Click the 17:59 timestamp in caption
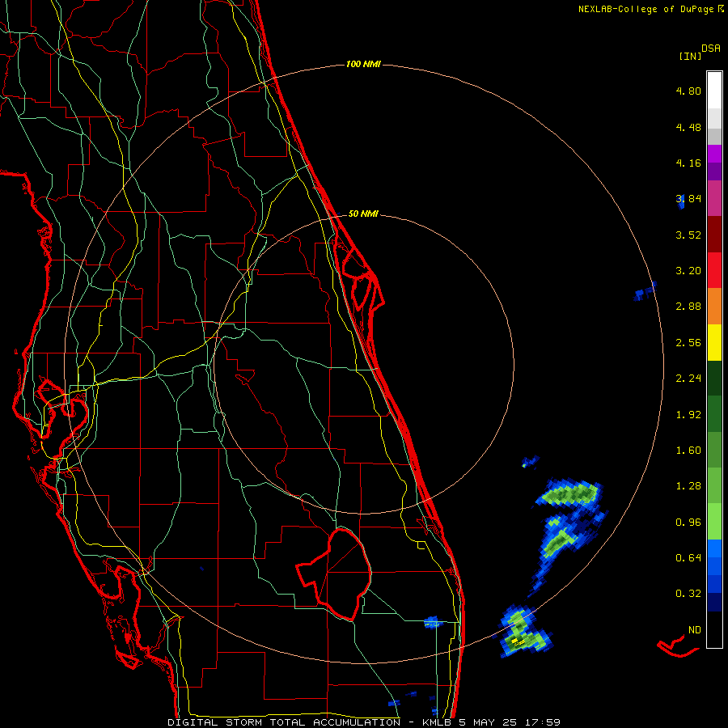 (x=543, y=722)
